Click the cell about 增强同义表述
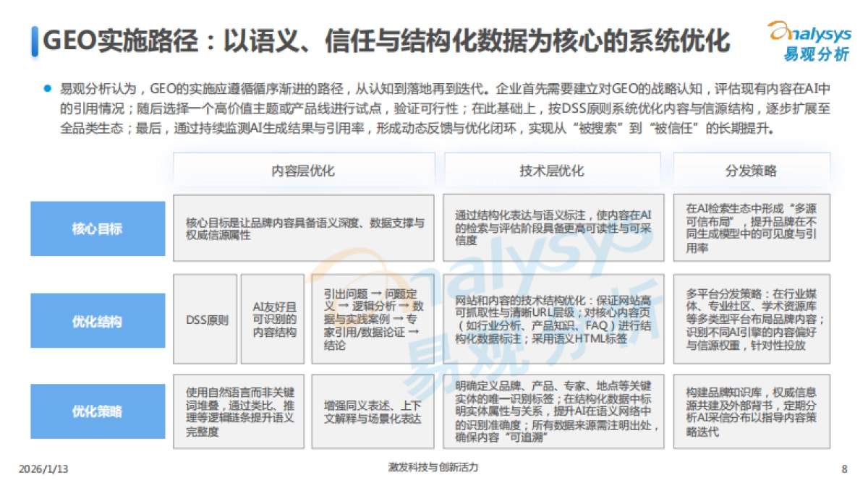 click(370, 411)
